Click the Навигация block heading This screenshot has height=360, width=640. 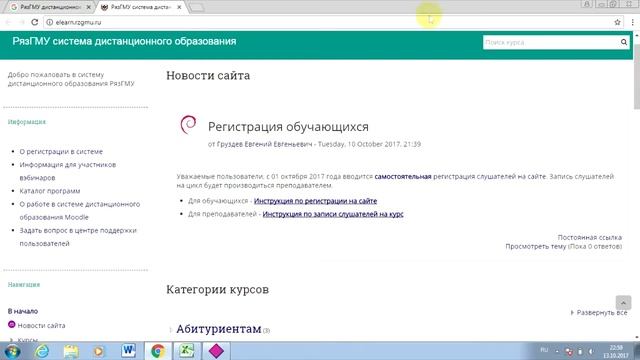pyautogui.click(x=24, y=284)
